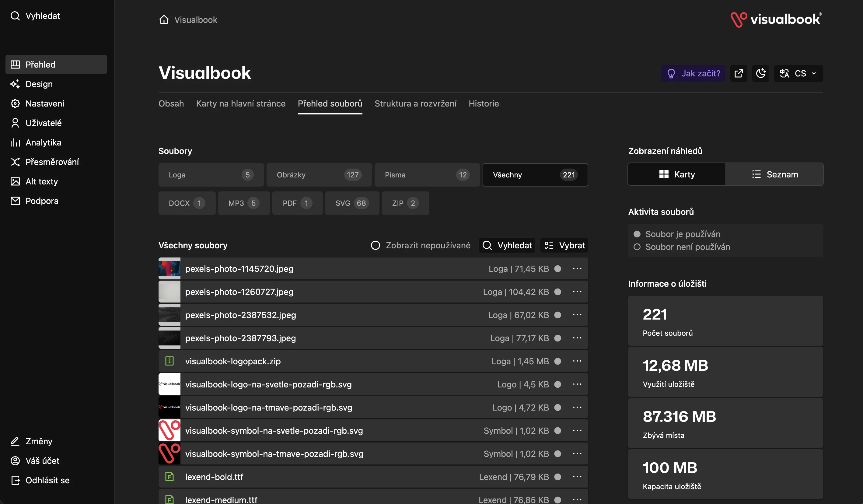Click the visualbook logo at top right
The height and width of the screenshot is (504, 863).
[x=776, y=19]
